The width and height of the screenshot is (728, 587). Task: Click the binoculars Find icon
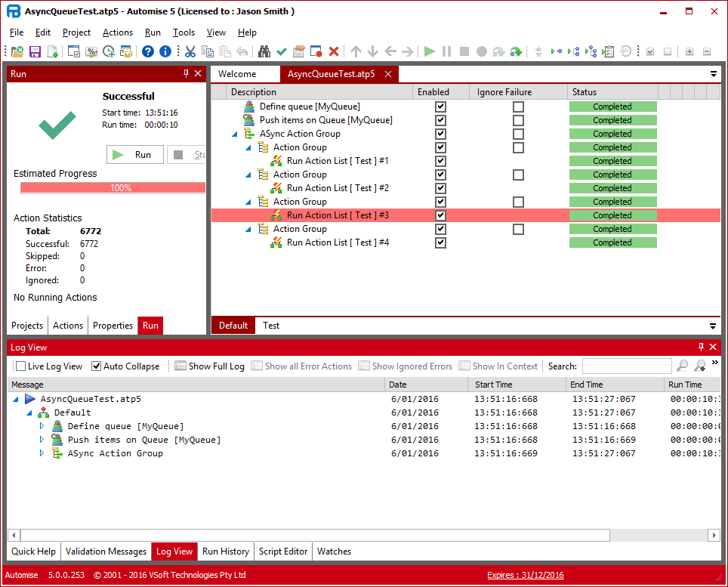pos(264,51)
